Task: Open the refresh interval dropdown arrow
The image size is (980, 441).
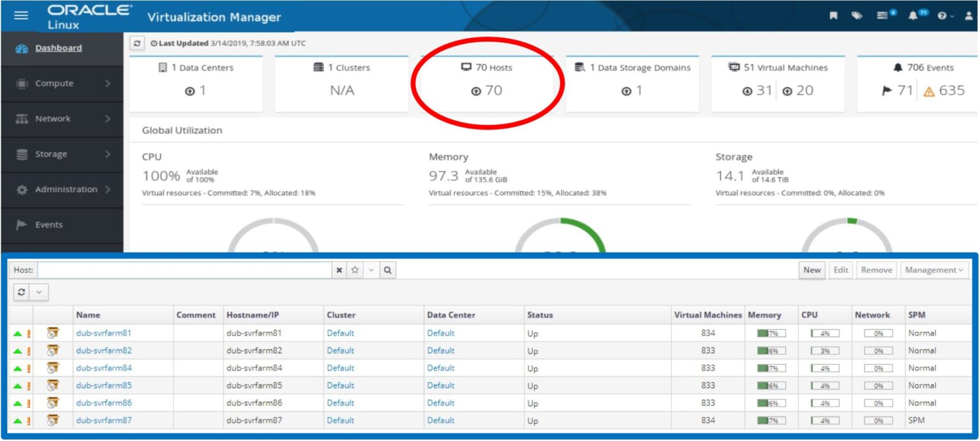Action: [40, 292]
